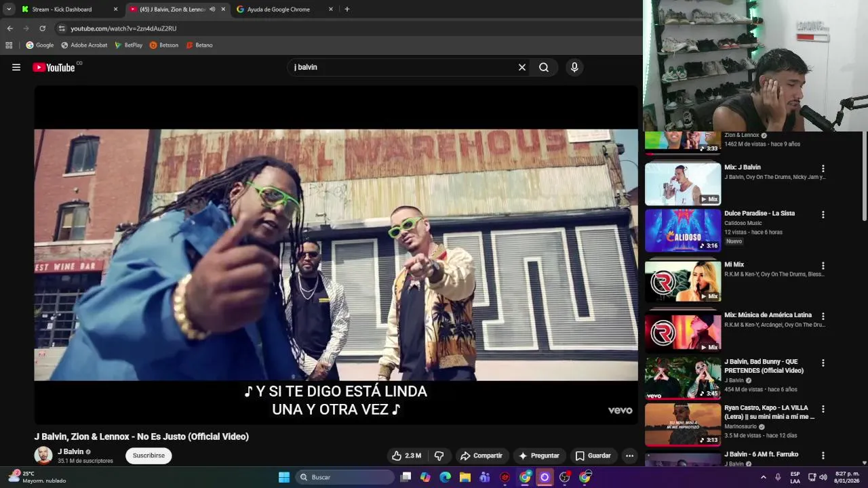
Task: Open Ryan Castro, Kapo - LA VILLA thumbnail
Action: [x=683, y=424]
